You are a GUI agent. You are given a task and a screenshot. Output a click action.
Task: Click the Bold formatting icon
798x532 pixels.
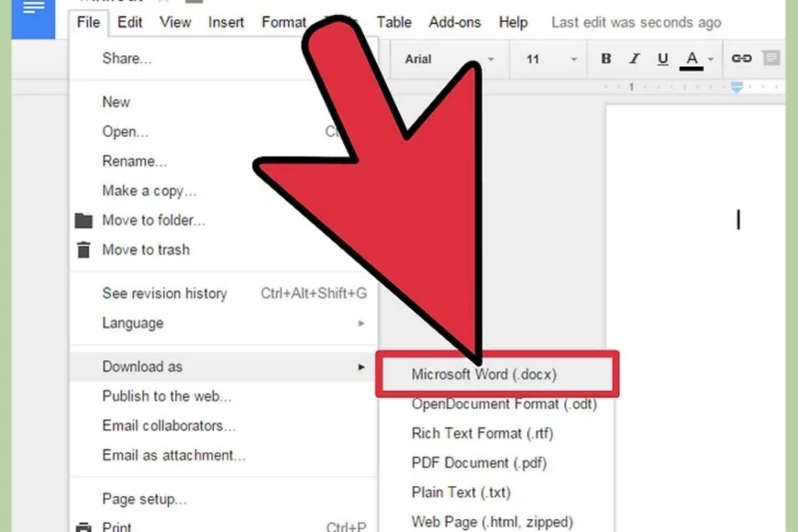(x=606, y=59)
